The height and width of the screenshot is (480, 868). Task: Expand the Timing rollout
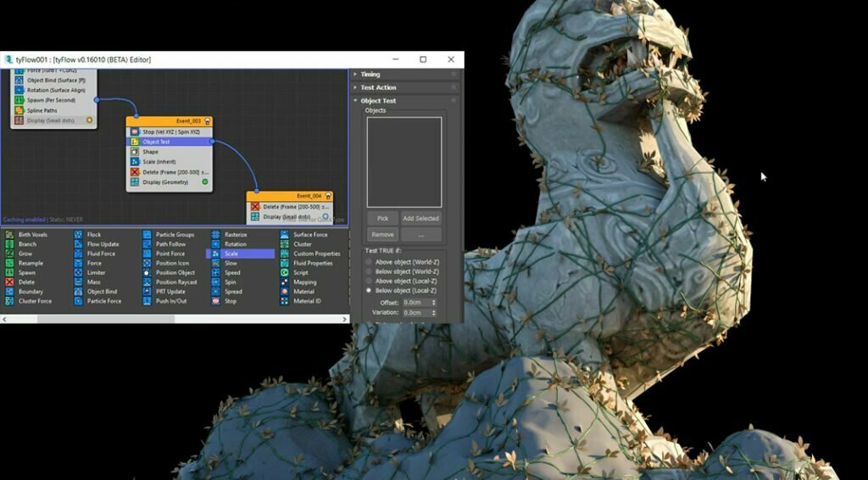point(370,75)
